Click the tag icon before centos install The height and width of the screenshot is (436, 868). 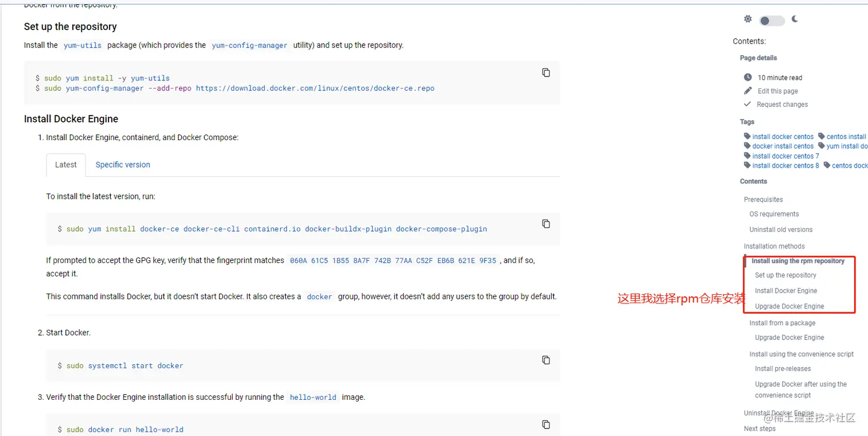[821, 136]
